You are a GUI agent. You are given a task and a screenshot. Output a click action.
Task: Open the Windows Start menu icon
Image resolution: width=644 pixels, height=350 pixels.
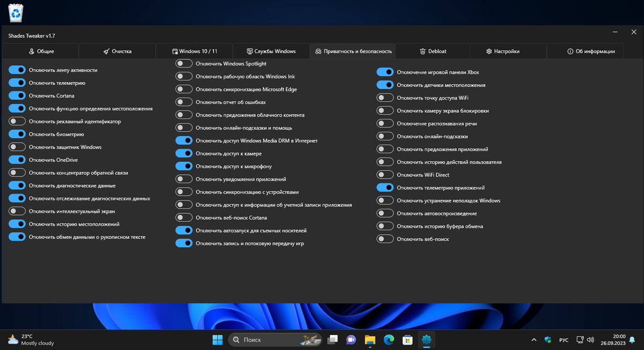pyautogui.click(x=217, y=340)
